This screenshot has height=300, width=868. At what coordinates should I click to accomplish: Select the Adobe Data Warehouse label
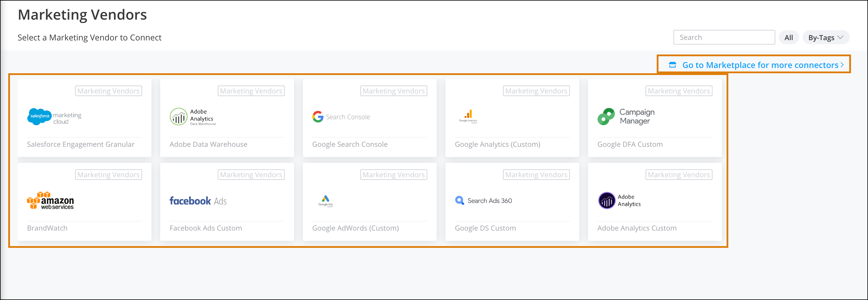209,144
